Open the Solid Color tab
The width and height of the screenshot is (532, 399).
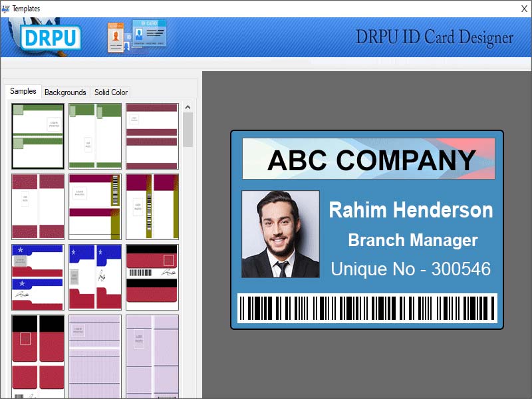point(110,92)
